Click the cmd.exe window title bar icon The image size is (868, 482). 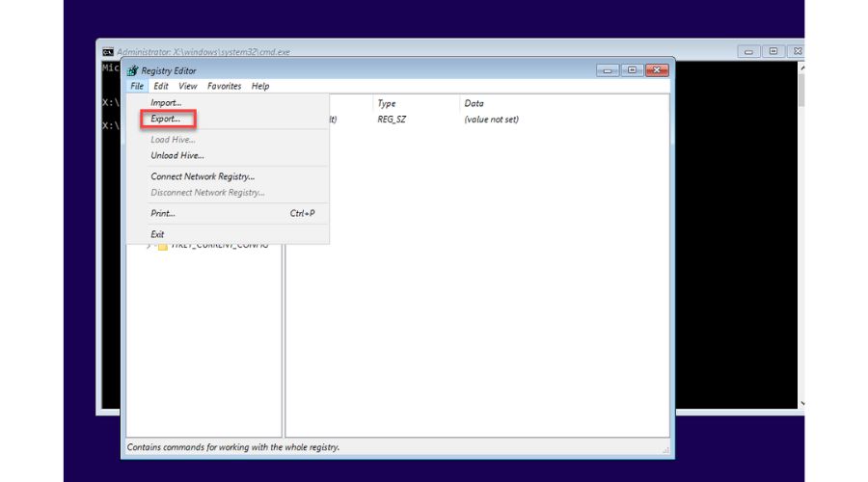pyautogui.click(x=108, y=52)
